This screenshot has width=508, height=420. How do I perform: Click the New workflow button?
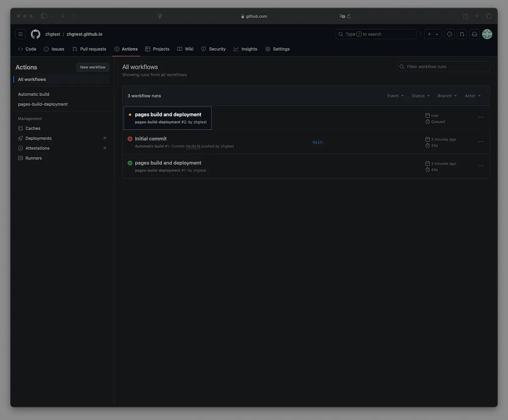click(93, 67)
